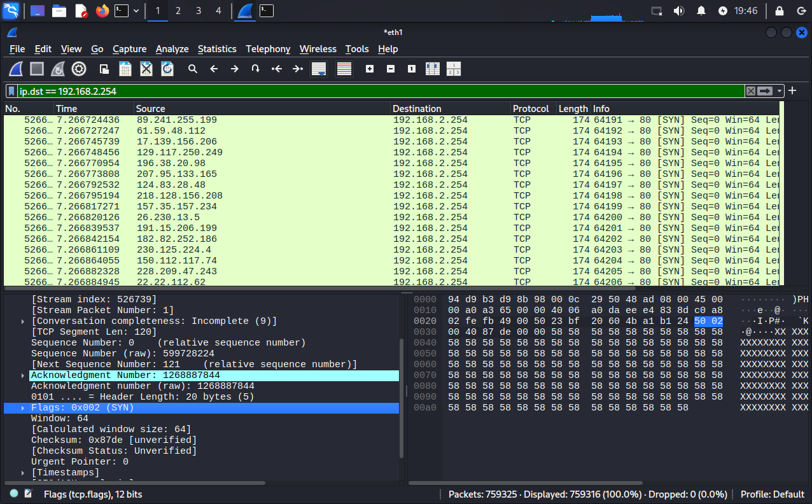Select packet from source 196.38.20.98
The image size is (812, 504).
pyautogui.click(x=391, y=163)
